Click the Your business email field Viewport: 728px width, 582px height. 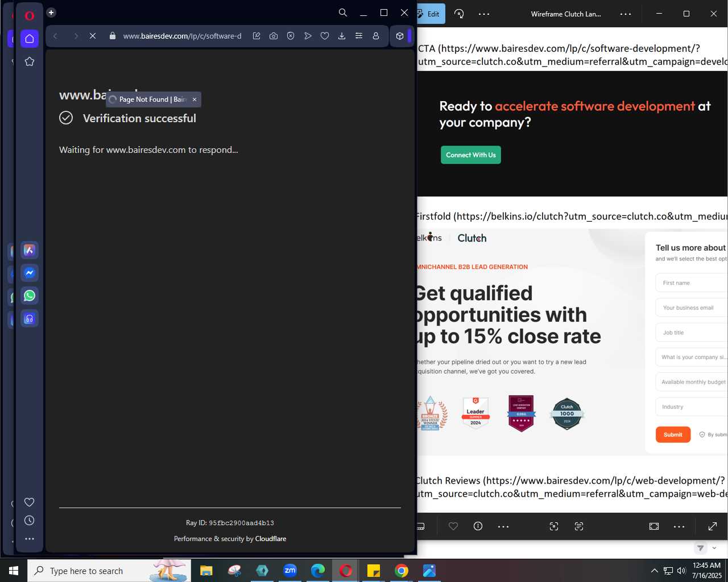pyautogui.click(x=692, y=307)
